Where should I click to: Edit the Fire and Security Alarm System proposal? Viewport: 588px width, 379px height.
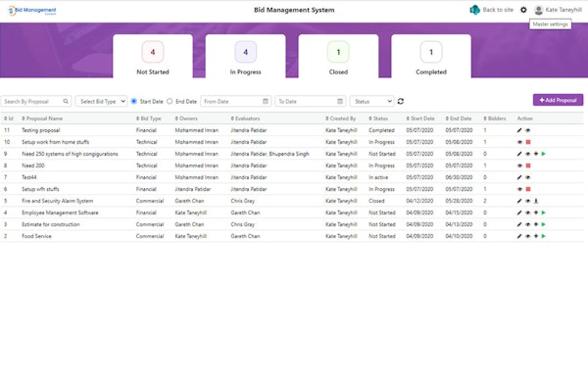(x=519, y=202)
